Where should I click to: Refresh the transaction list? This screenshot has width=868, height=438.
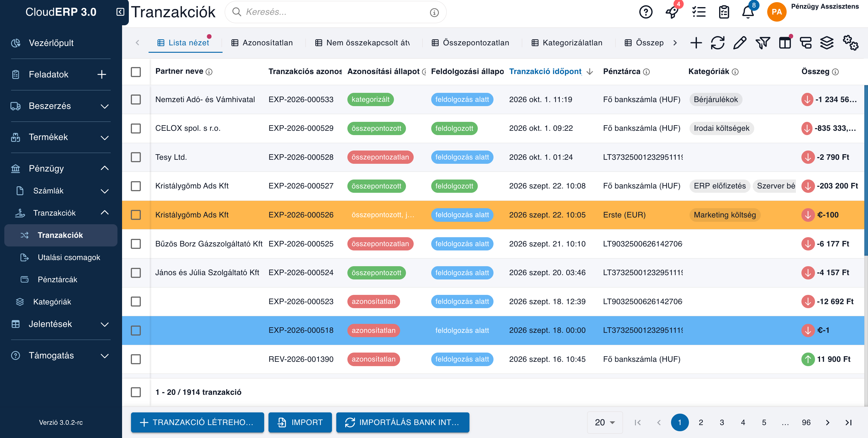[717, 43]
